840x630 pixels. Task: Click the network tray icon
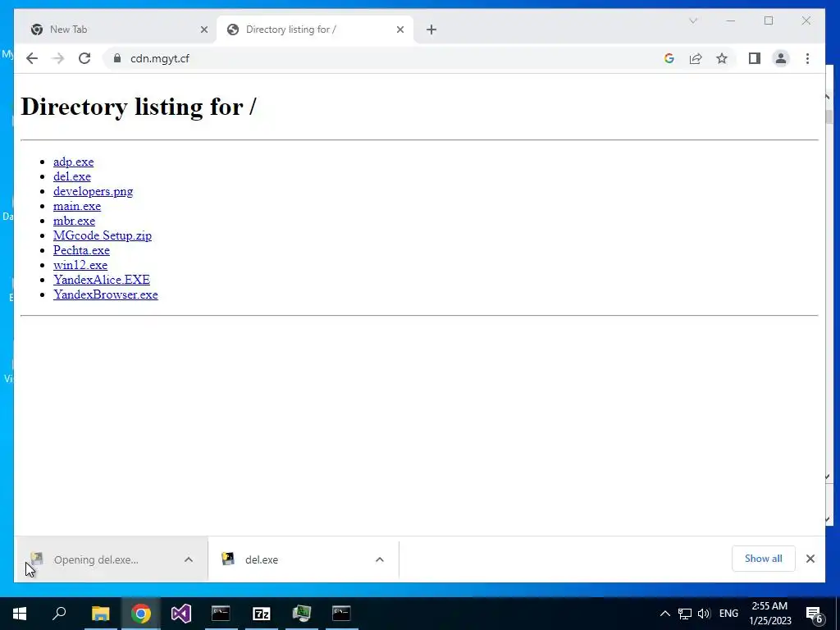(x=685, y=614)
